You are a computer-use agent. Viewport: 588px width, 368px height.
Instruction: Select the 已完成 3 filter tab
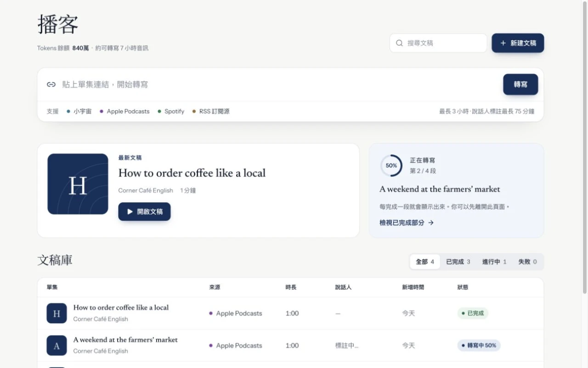click(458, 262)
